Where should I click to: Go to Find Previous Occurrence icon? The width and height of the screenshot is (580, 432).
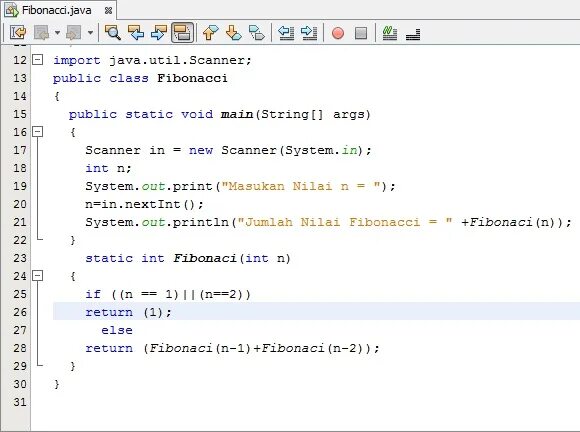pos(136,33)
